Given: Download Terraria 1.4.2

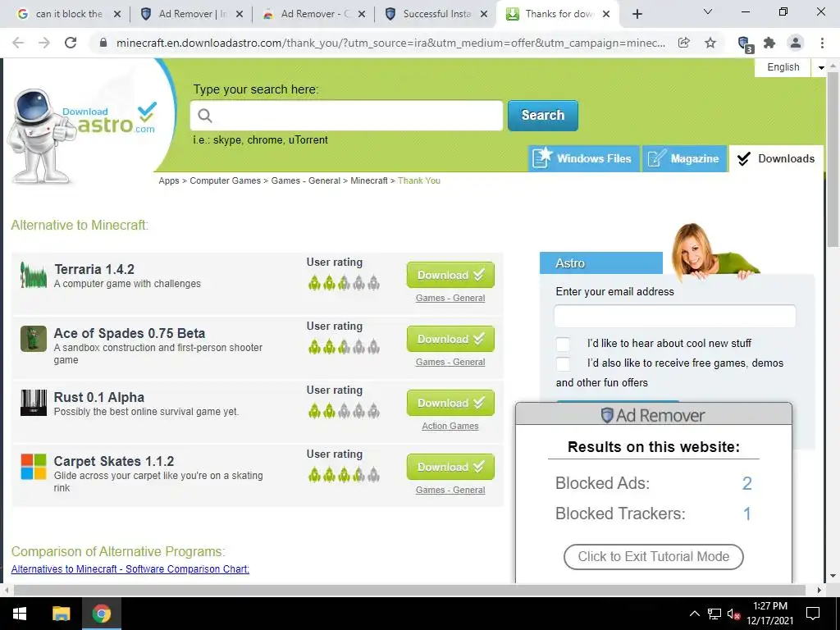Looking at the screenshot, I should pos(450,275).
